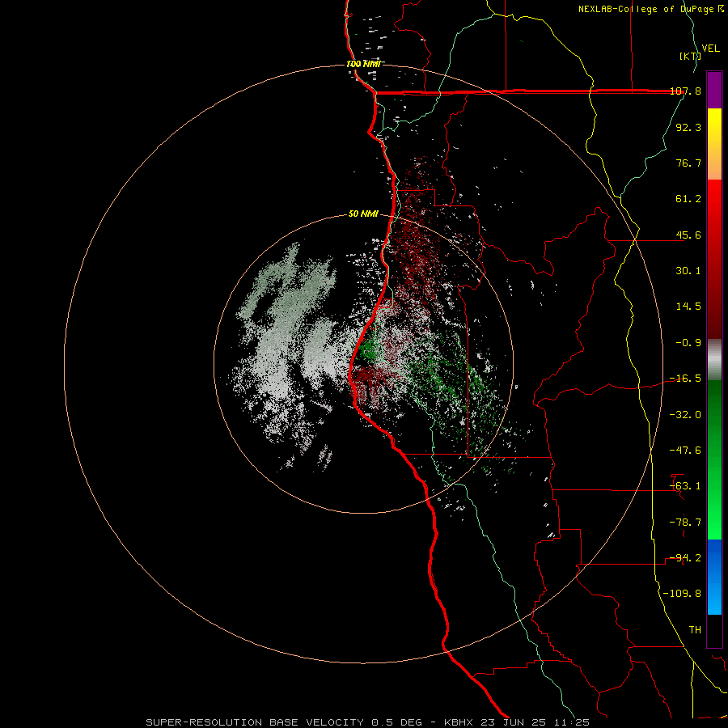
Task: Select the 14.5 scale value
Action: pos(688,307)
